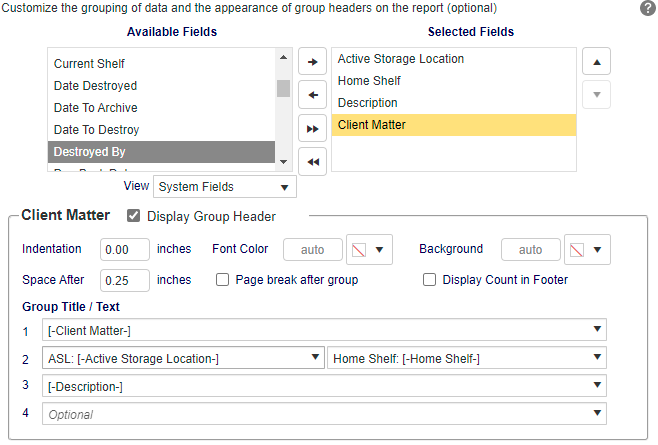Image resolution: width=658 pixels, height=445 pixels.
Task: Expand the Optional line 4 dropdown
Action: (597, 413)
